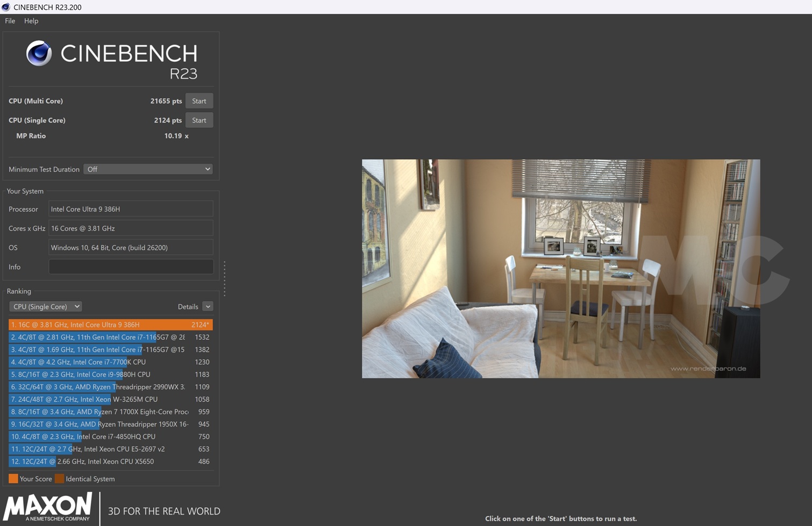The width and height of the screenshot is (812, 526).
Task: Select ranking row 11 Xeon E5-2697 v2
Action: pyautogui.click(x=111, y=449)
